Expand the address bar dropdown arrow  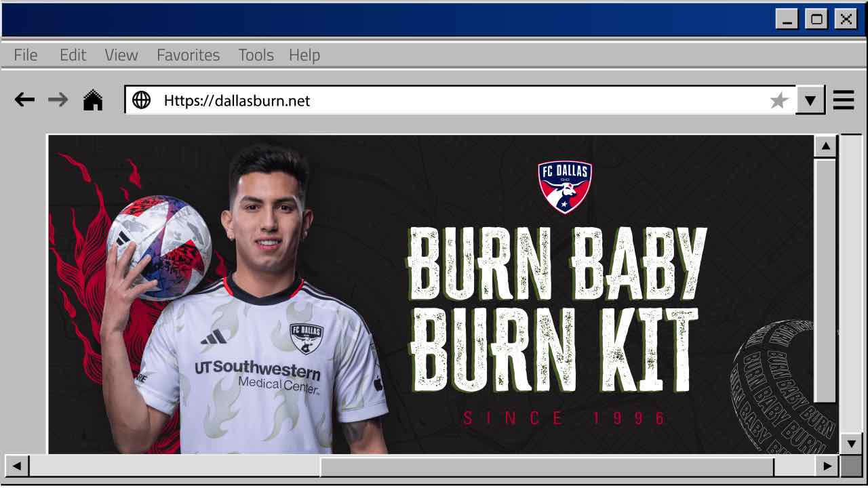pos(810,100)
